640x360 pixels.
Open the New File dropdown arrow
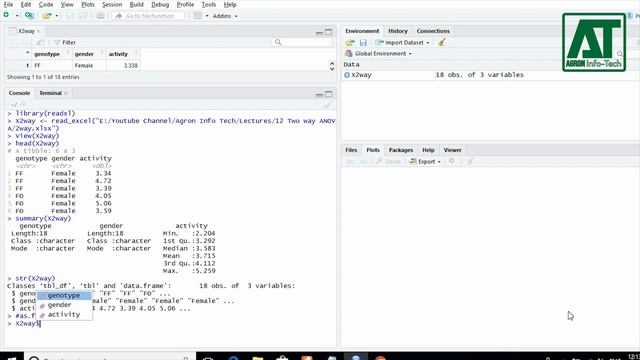click(17, 16)
